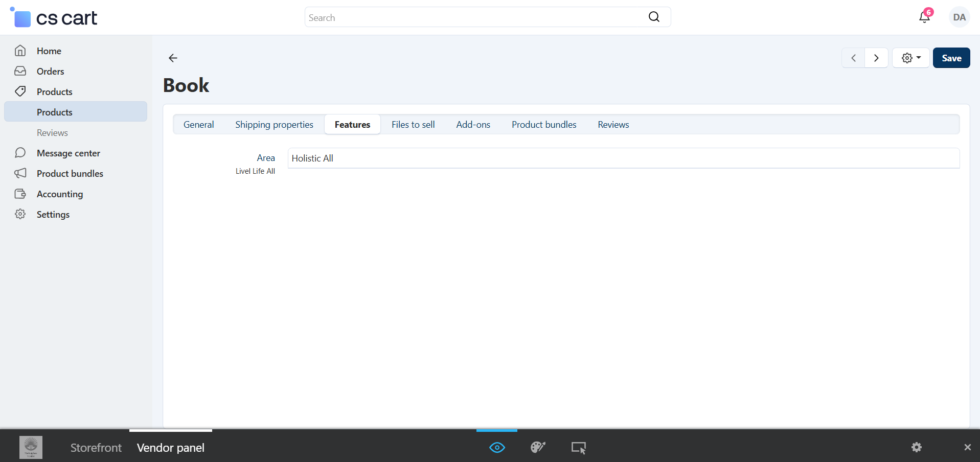Image resolution: width=980 pixels, height=462 pixels.
Task: Open bottom panel gear settings
Action: tap(916, 448)
